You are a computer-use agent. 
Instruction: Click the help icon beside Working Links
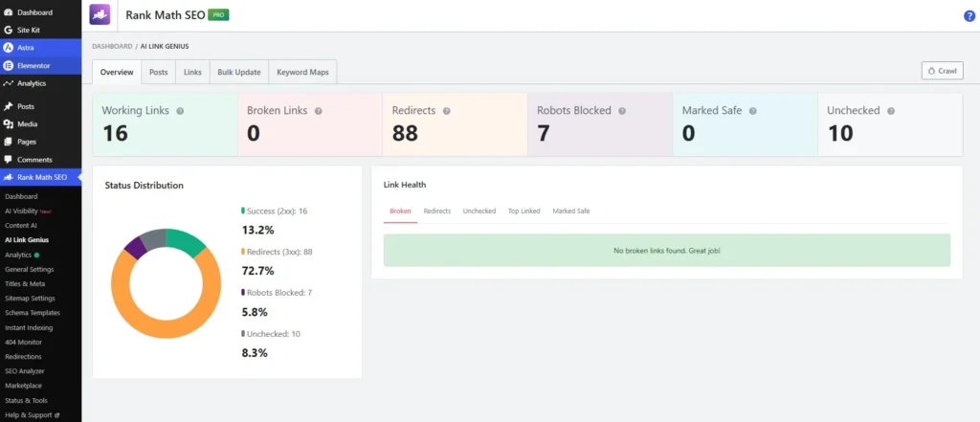[180, 111]
